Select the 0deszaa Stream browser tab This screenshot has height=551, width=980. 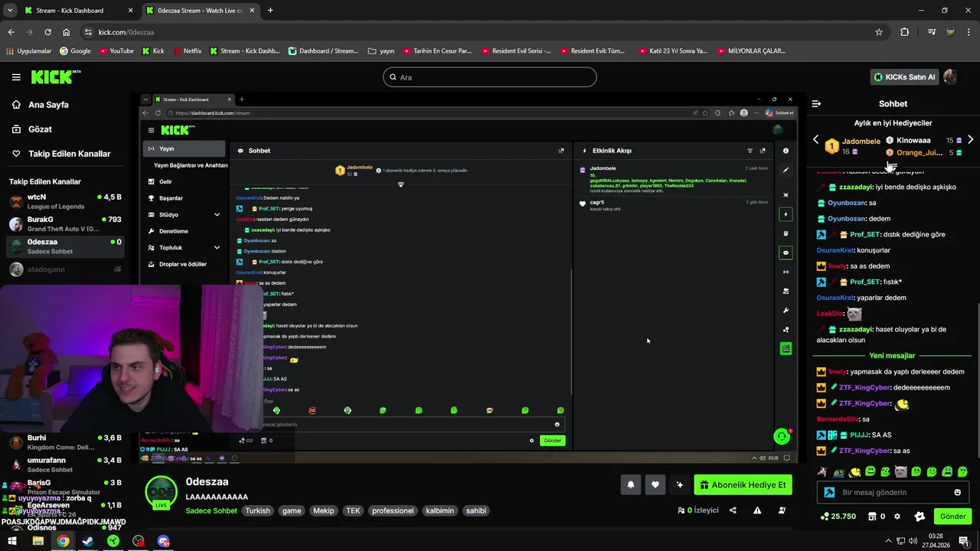[x=199, y=11]
